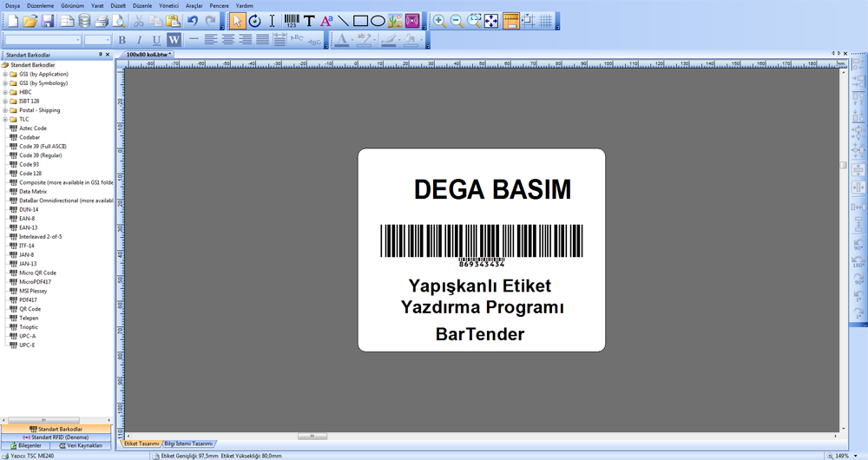
Task: Select the Line drawing tool
Action: pos(344,22)
